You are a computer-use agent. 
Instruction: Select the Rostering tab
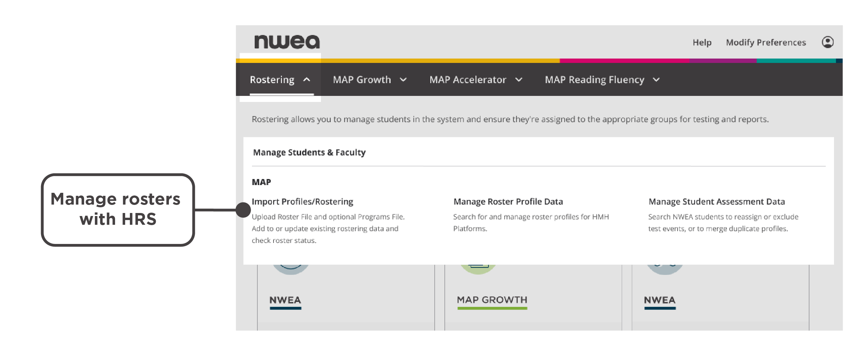pos(272,80)
